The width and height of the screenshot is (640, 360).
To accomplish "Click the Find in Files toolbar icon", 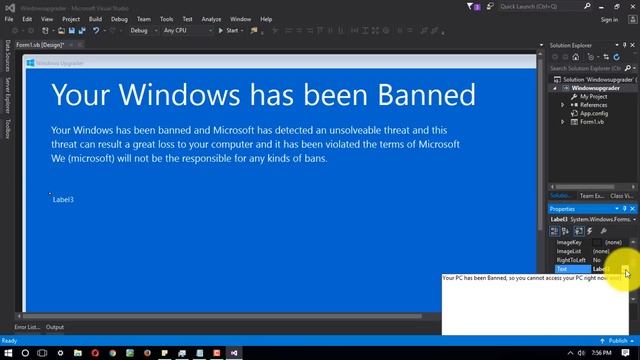I will 254,31.
